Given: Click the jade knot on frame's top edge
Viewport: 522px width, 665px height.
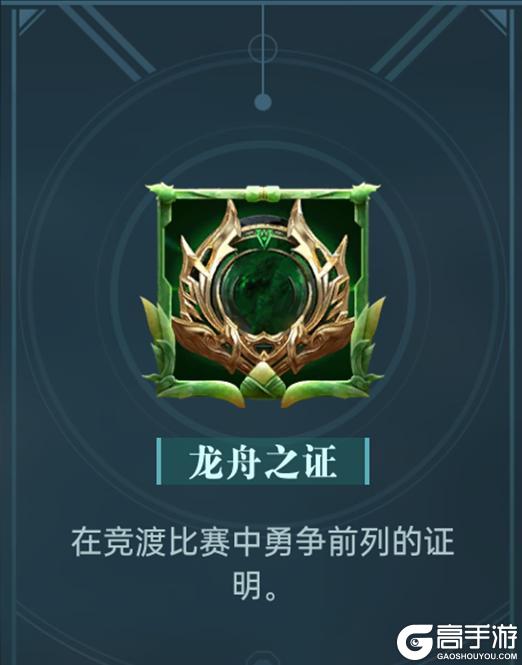Looking at the screenshot, I should (x=263, y=194).
